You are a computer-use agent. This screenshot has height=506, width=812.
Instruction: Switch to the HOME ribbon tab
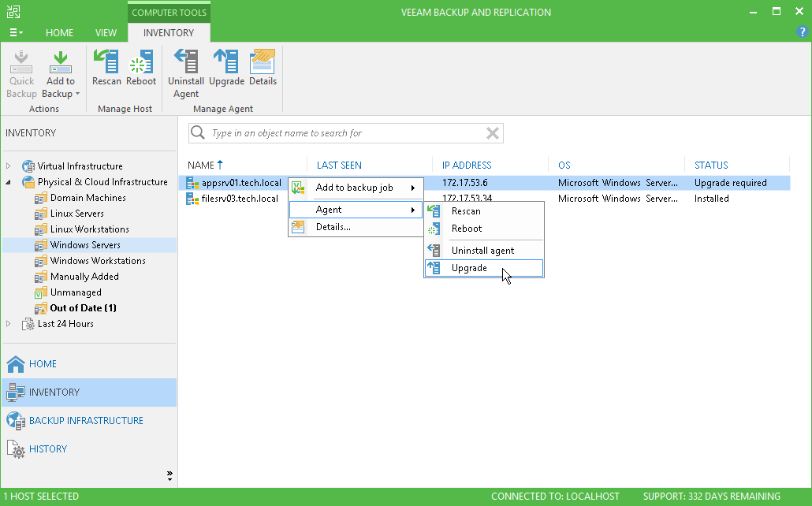(x=60, y=32)
